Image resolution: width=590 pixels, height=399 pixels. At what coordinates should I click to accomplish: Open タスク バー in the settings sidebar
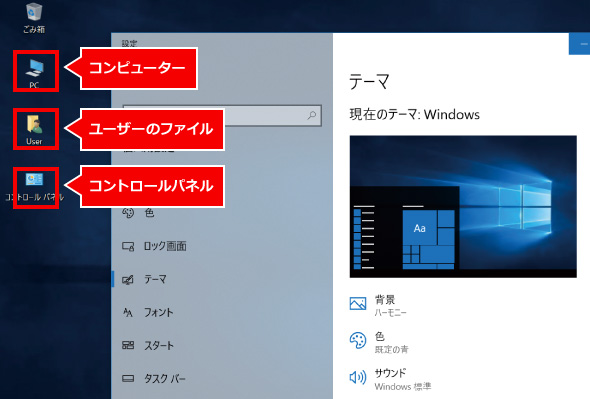tap(154, 378)
